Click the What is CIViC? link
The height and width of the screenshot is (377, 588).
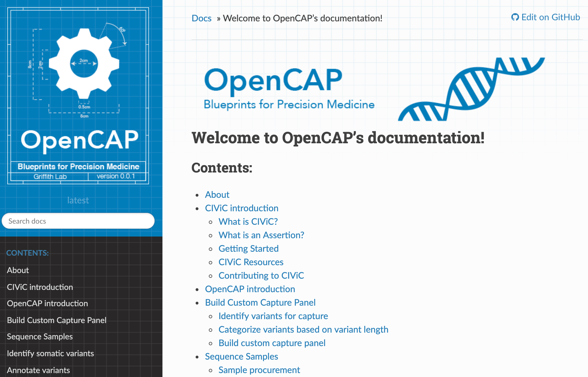pyautogui.click(x=248, y=222)
